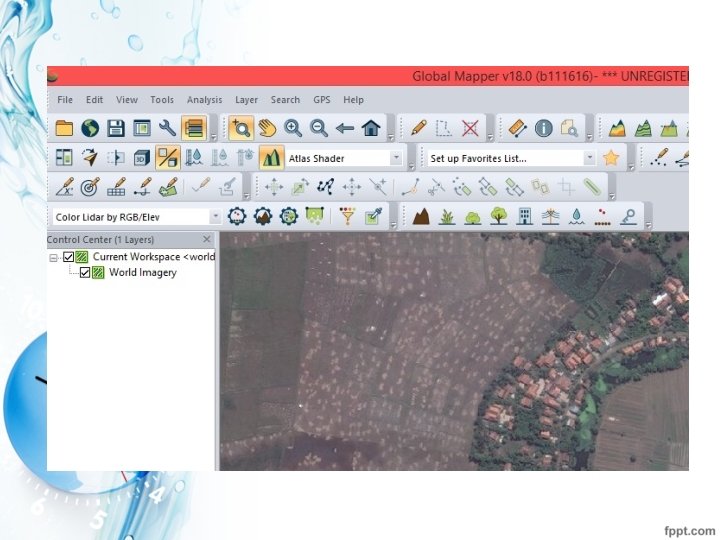The width and height of the screenshot is (720, 540).
Task: Click the key icon in Lidar toolbar
Action: pos(628,216)
